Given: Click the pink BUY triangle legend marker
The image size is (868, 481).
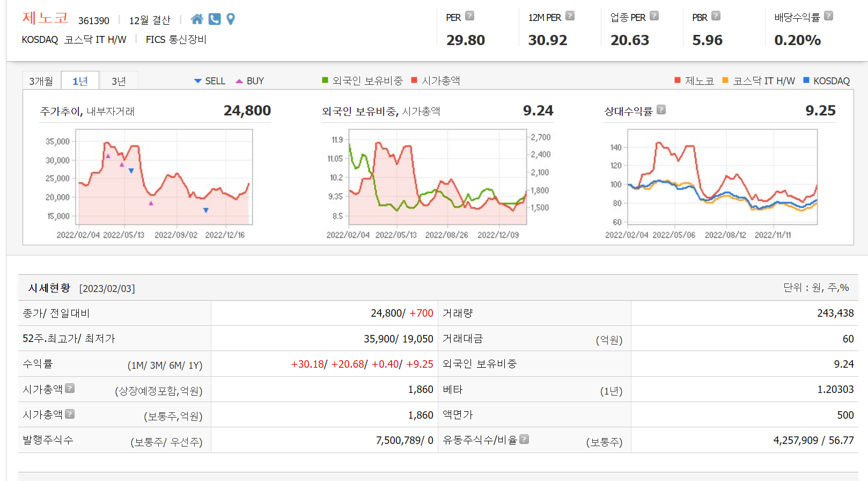Looking at the screenshot, I should click(x=239, y=81).
